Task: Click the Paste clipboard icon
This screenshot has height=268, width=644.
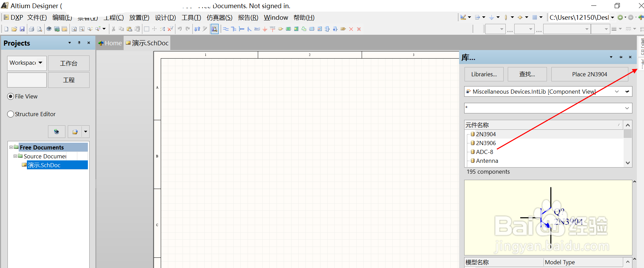Action: tap(129, 29)
